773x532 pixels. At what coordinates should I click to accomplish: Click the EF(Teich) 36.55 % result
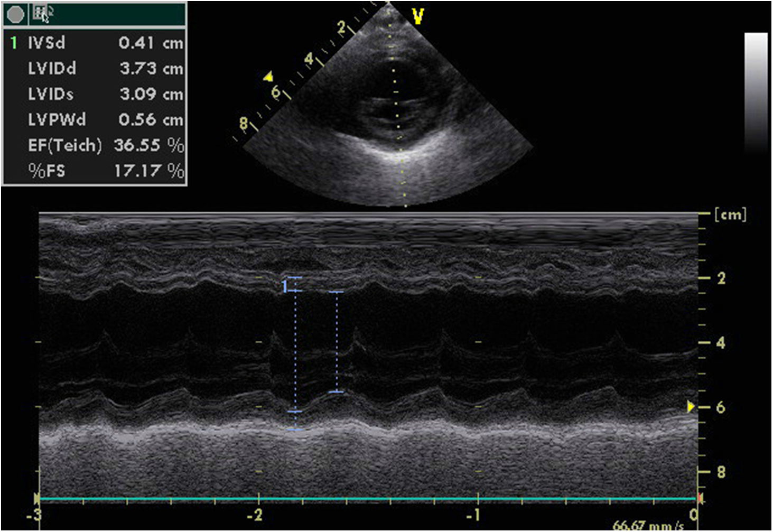(x=105, y=145)
